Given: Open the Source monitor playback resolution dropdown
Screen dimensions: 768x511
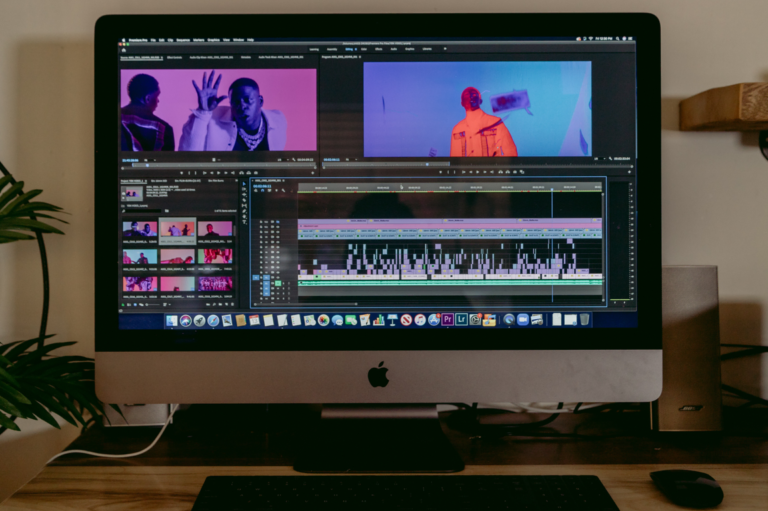Looking at the screenshot, I should (283, 160).
